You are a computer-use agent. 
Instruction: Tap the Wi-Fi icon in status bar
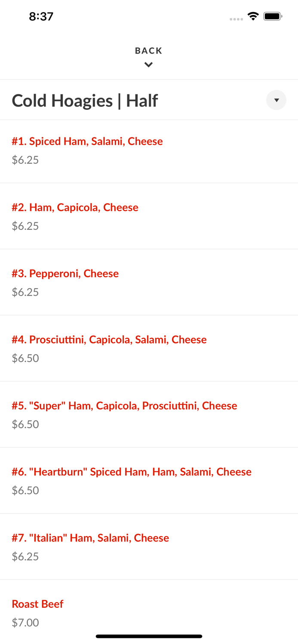coord(253,16)
